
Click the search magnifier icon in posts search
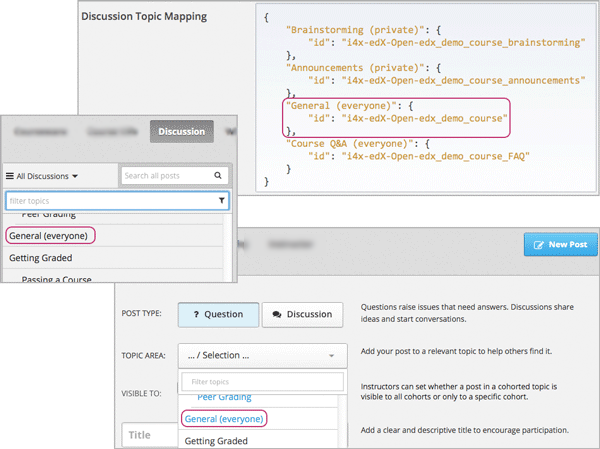(x=218, y=175)
